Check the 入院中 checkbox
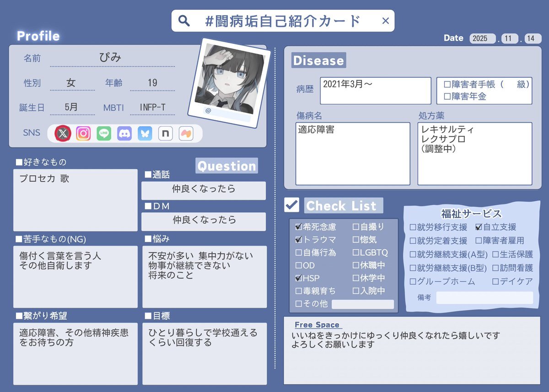 pyautogui.click(x=356, y=290)
